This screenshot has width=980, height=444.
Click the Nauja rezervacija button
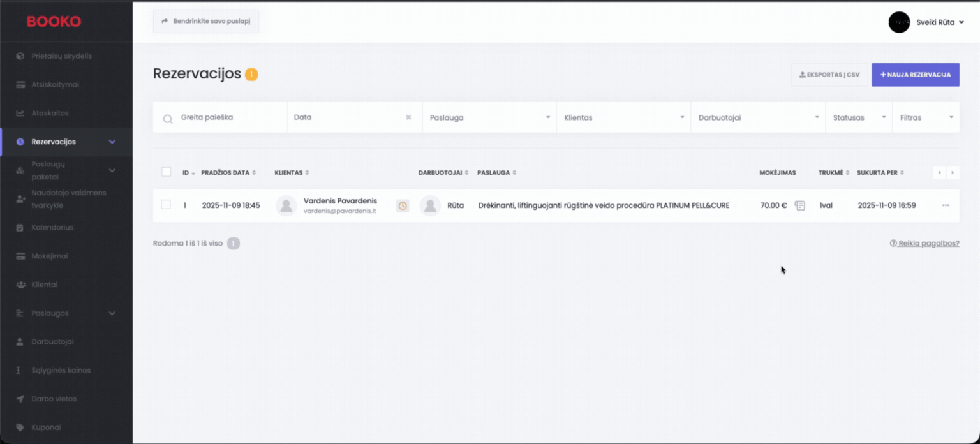point(915,75)
